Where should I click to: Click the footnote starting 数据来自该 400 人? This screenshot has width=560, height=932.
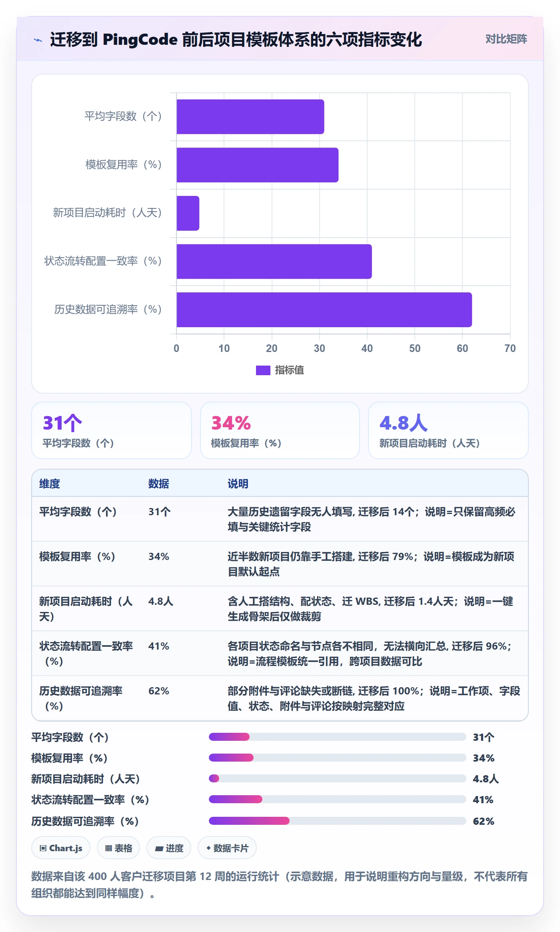pyautogui.click(x=280, y=885)
